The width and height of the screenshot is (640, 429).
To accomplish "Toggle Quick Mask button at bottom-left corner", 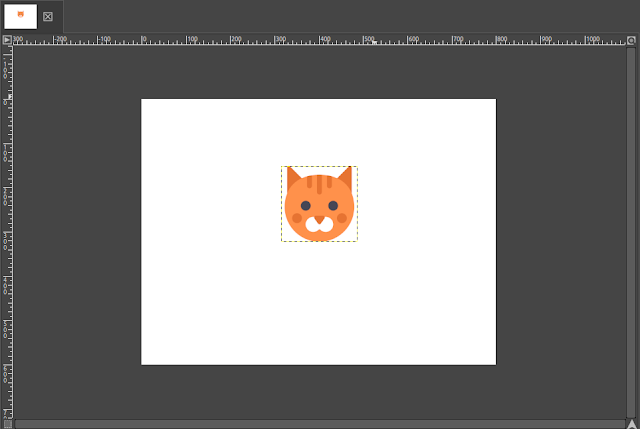I will [x=7, y=423].
